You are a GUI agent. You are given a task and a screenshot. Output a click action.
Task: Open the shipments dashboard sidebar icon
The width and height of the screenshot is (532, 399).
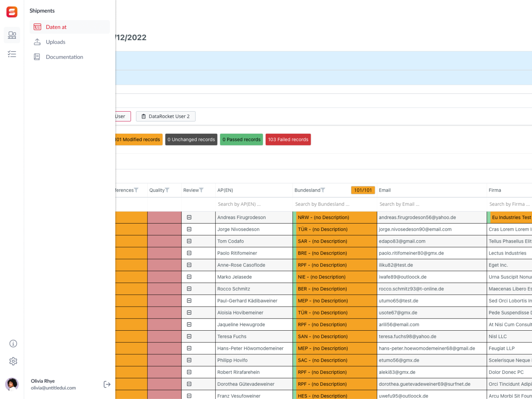pos(12,35)
